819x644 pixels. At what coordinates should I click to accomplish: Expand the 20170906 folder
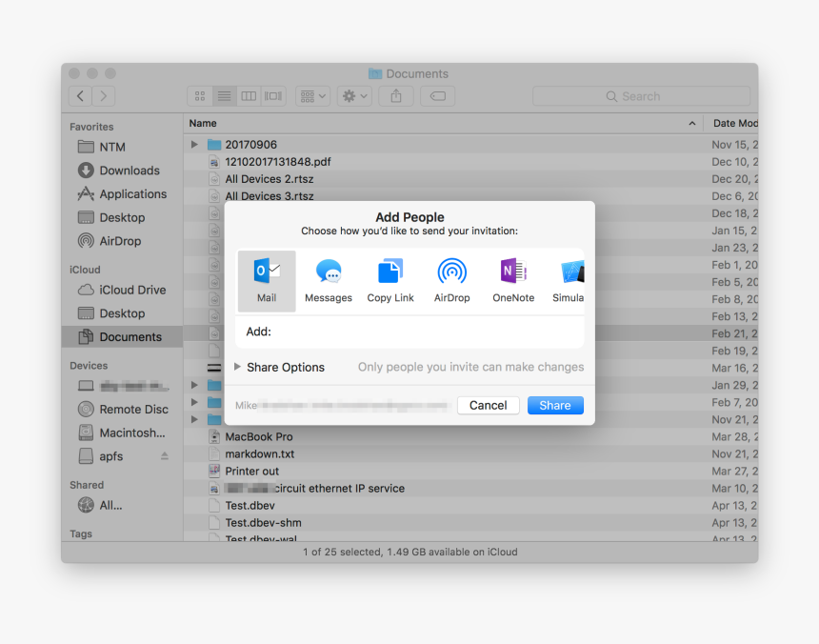[x=194, y=144]
